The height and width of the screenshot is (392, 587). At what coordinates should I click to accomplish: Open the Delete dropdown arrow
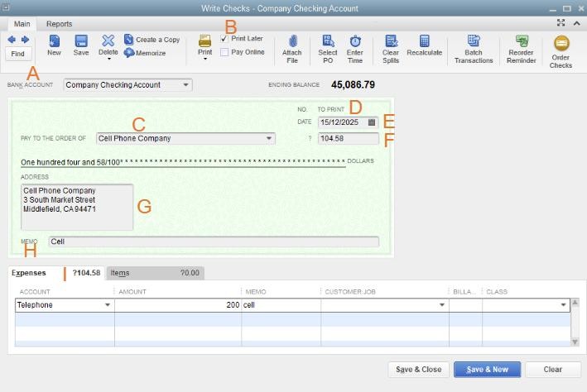tap(109, 59)
